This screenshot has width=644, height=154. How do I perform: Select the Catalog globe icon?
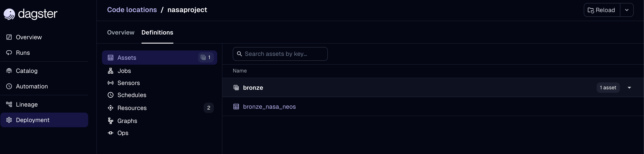tap(9, 71)
